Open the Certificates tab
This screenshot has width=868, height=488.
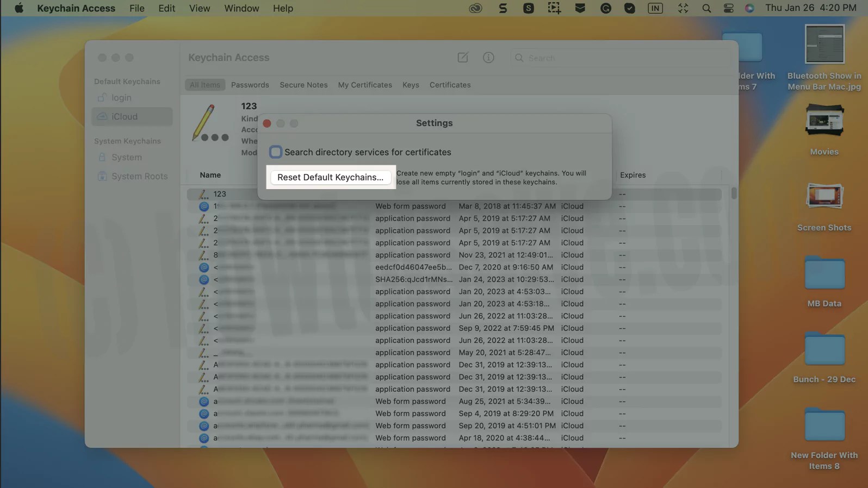tap(450, 85)
